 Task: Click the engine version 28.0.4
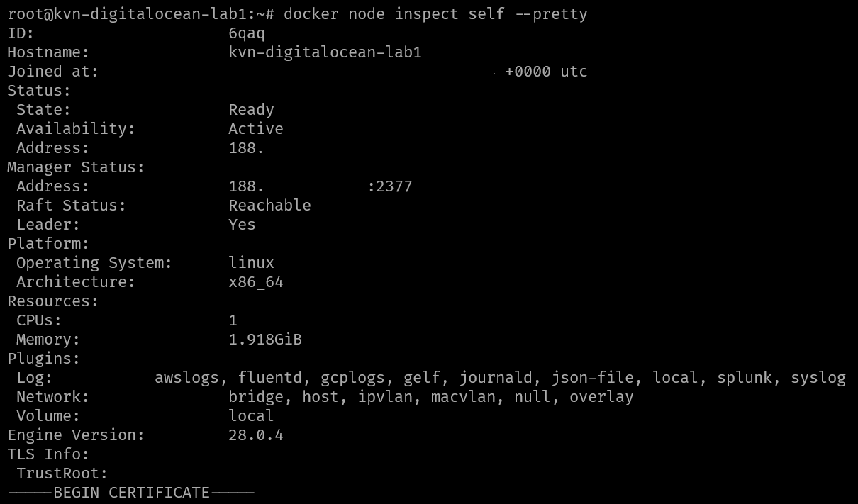click(255, 435)
